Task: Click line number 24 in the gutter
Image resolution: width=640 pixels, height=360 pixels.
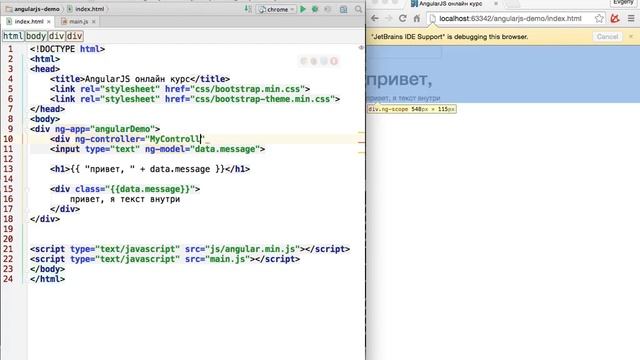Action: click(8, 279)
